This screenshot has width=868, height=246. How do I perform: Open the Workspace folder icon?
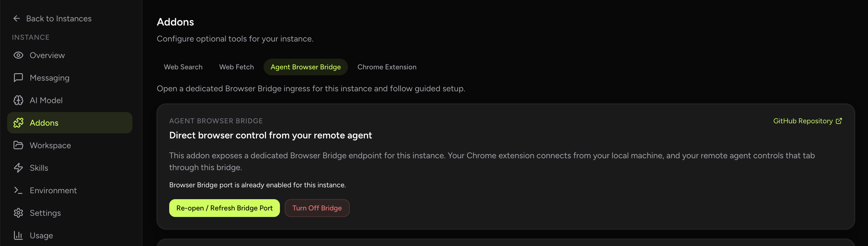point(18,145)
